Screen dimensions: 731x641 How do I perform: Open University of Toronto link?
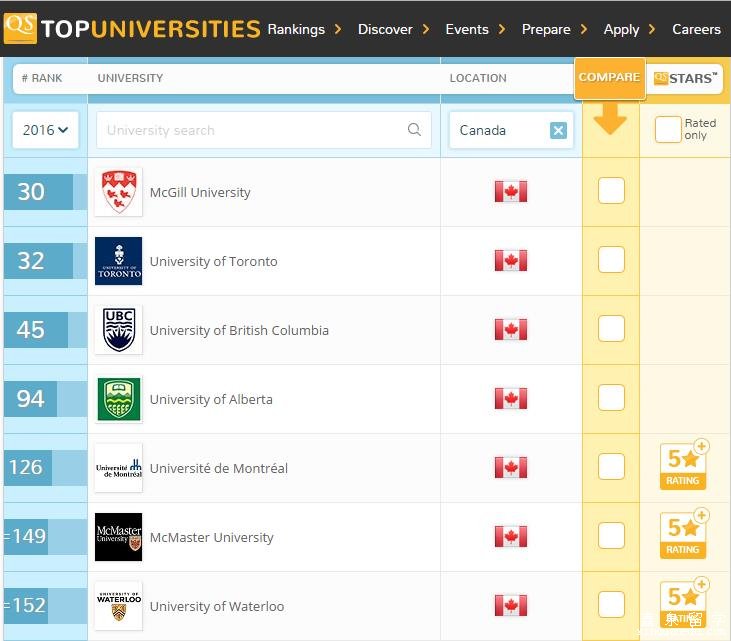click(x=214, y=261)
